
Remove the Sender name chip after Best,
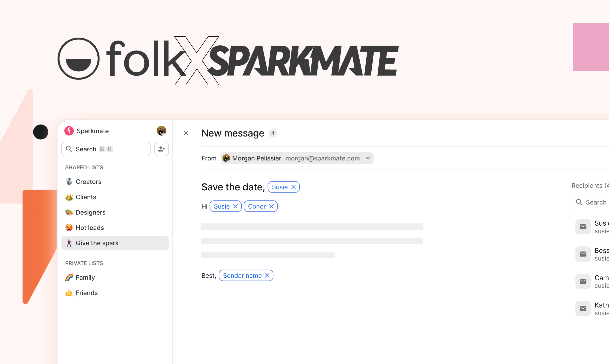(267, 275)
